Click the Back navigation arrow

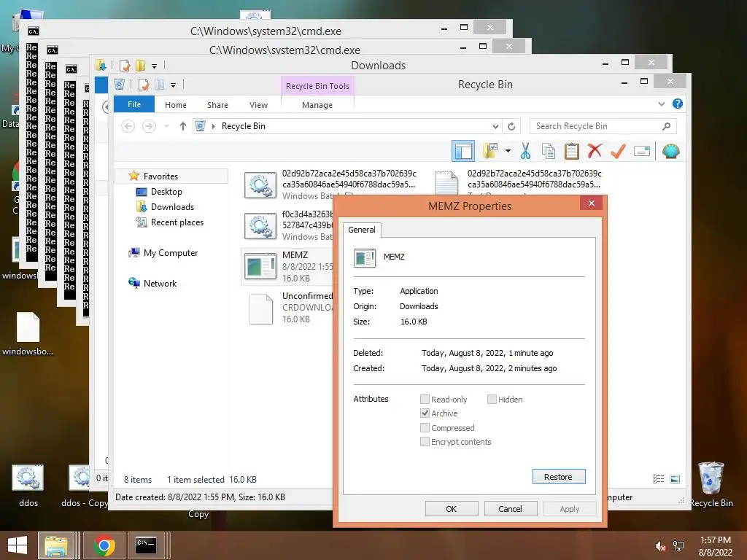point(128,126)
